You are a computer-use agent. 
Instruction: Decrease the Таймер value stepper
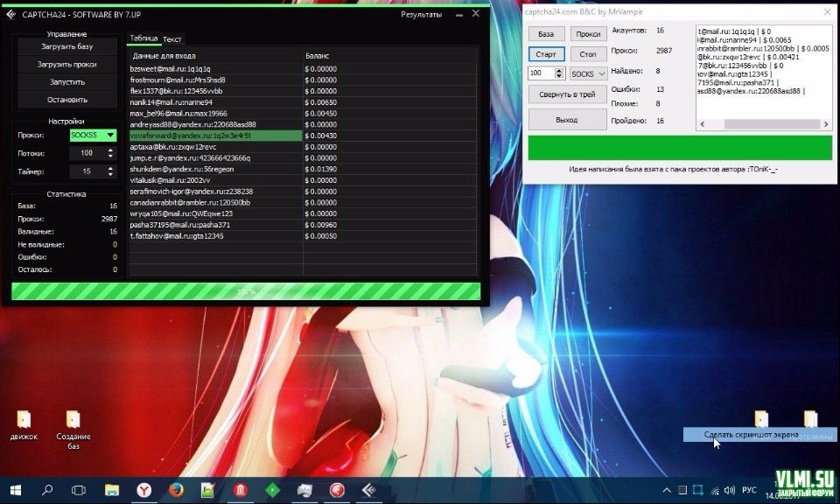pos(110,174)
